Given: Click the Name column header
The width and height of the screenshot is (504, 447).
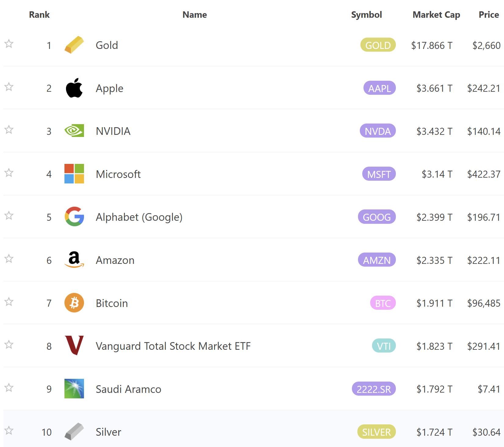Looking at the screenshot, I should pyautogui.click(x=195, y=15).
